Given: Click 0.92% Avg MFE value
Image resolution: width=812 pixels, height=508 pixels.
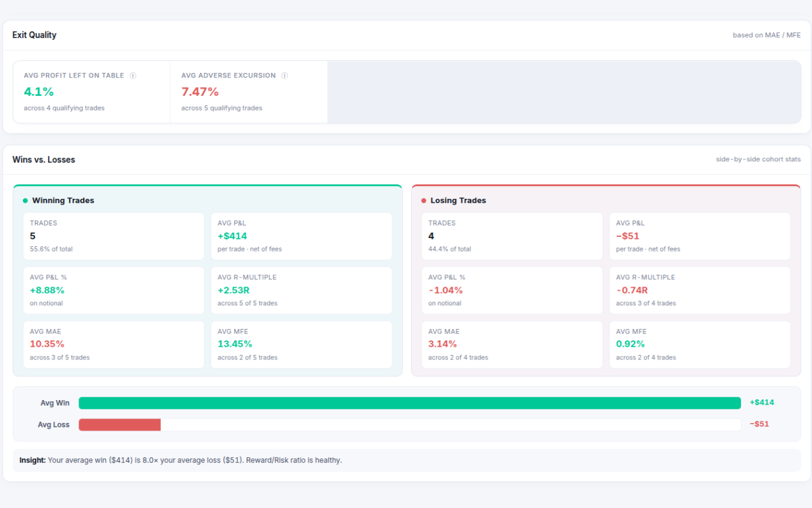Looking at the screenshot, I should (631, 344).
